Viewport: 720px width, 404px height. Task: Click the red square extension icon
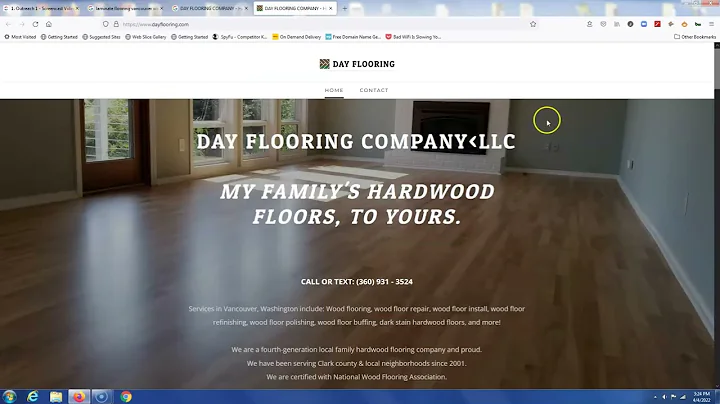tap(658, 24)
